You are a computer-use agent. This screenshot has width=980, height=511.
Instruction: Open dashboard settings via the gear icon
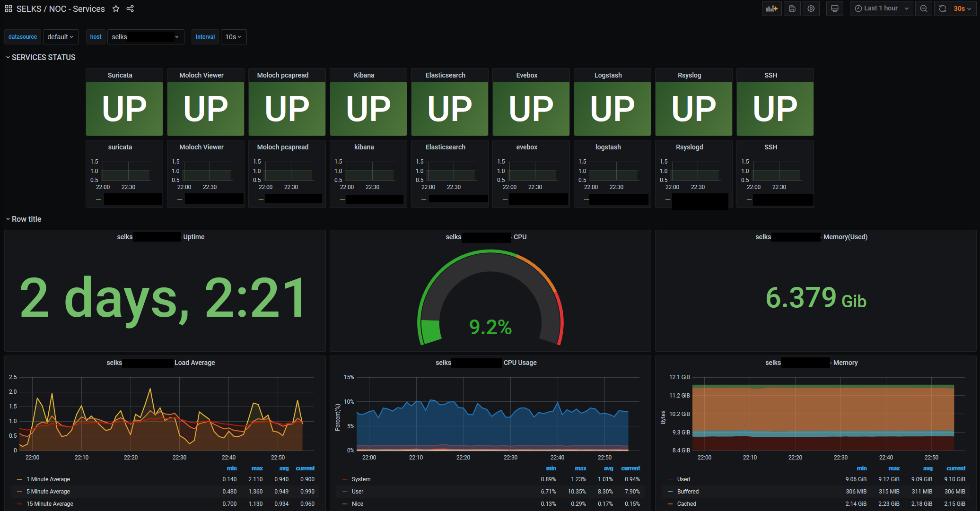(x=811, y=9)
